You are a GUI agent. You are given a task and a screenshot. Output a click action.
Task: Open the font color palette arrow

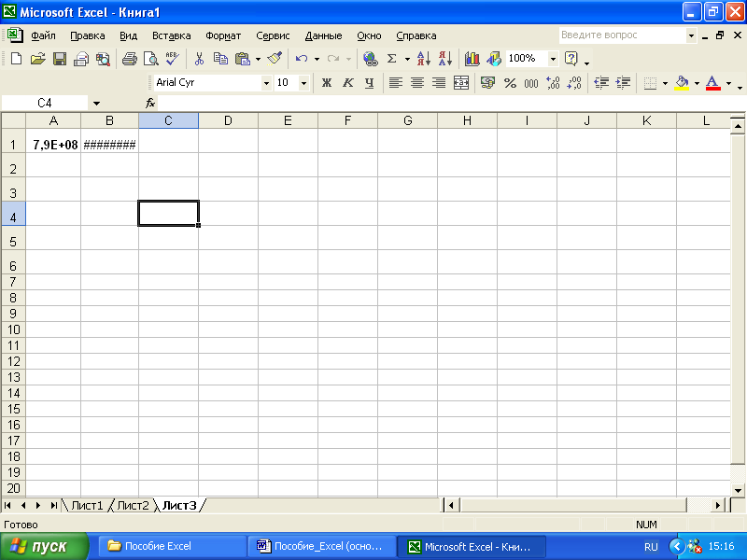pyautogui.click(x=728, y=83)
